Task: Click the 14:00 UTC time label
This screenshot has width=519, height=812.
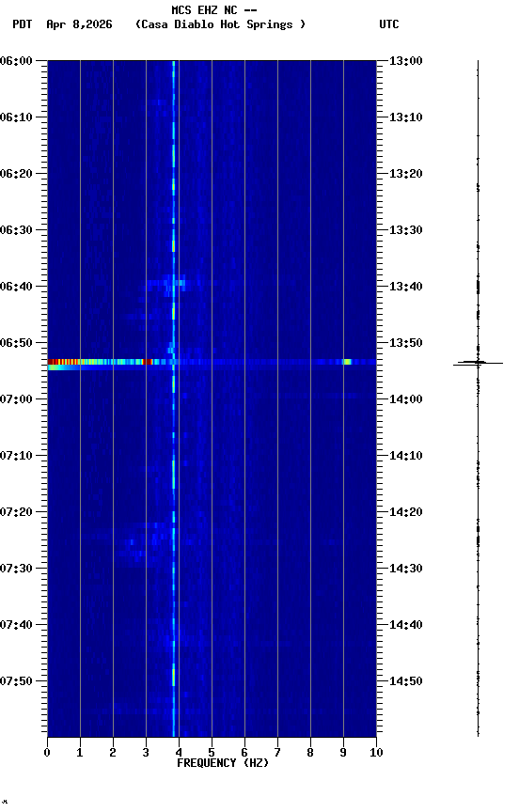Action: pos(406,399)
